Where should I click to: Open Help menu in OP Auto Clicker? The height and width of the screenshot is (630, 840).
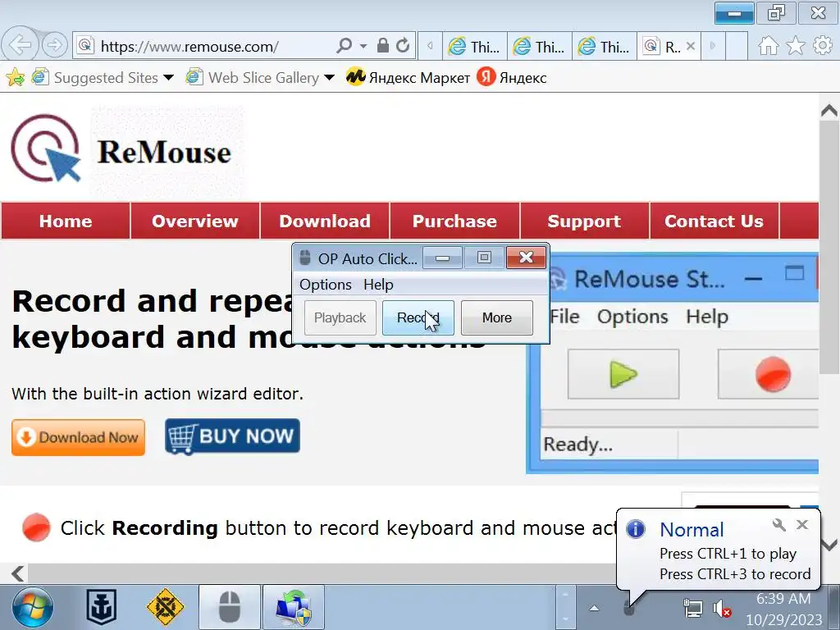tap(378, 285)
